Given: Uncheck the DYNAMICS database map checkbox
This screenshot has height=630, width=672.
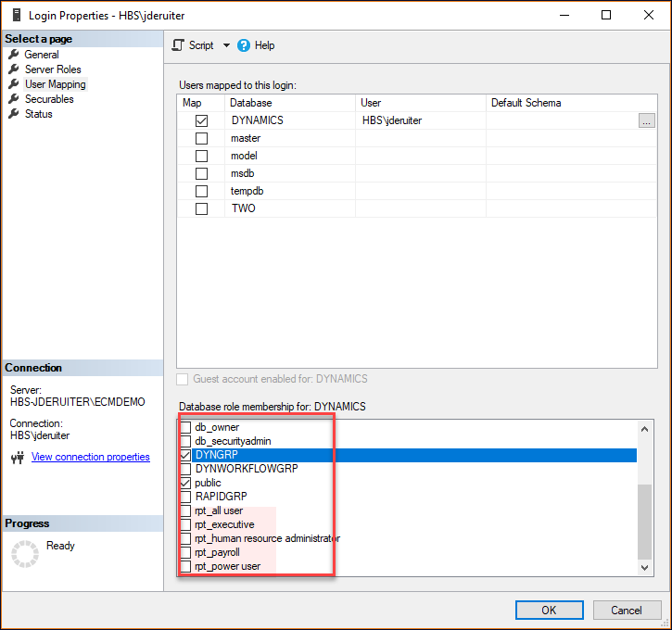Looking at the screenshot, I should pyautogui.click(x=201, y=120).
